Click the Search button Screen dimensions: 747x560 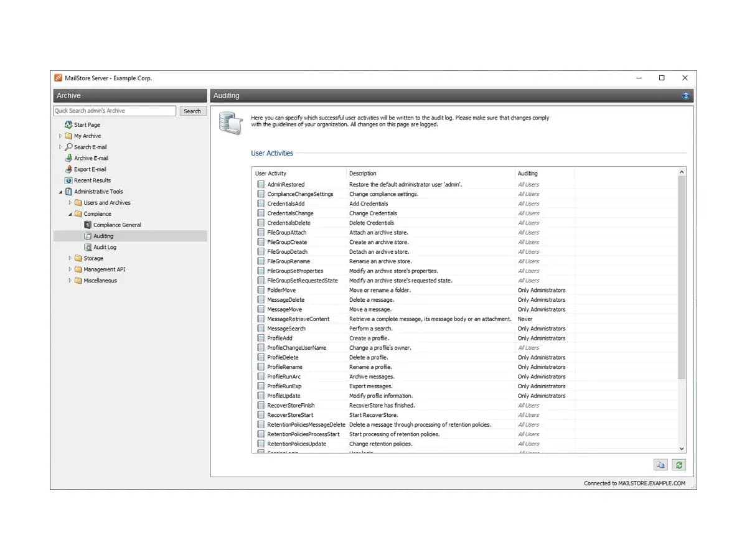[192, 111]
